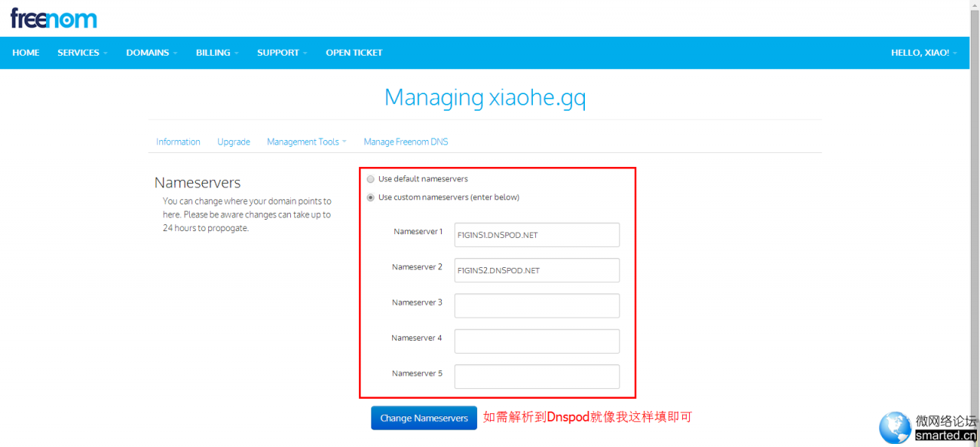
Task: Click the globe watermark icon
Action: (895, 427)
